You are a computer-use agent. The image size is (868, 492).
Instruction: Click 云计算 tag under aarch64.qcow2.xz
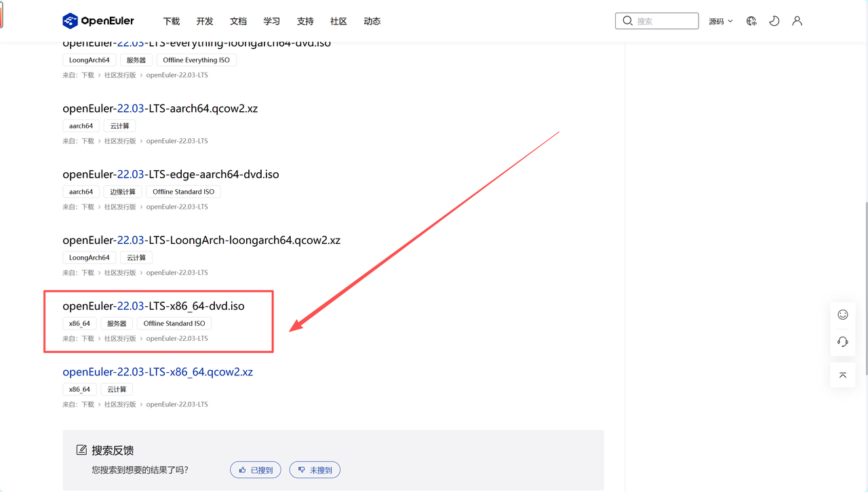[120, 126]
